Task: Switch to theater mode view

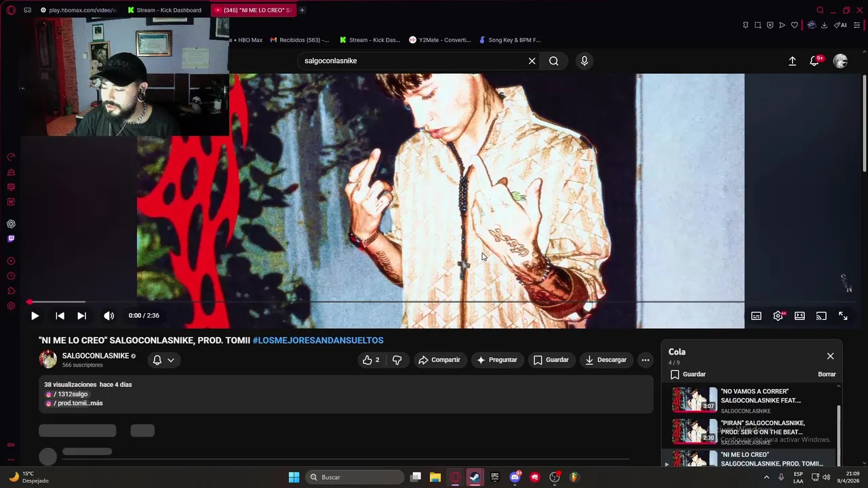Action: pos(800,316)
